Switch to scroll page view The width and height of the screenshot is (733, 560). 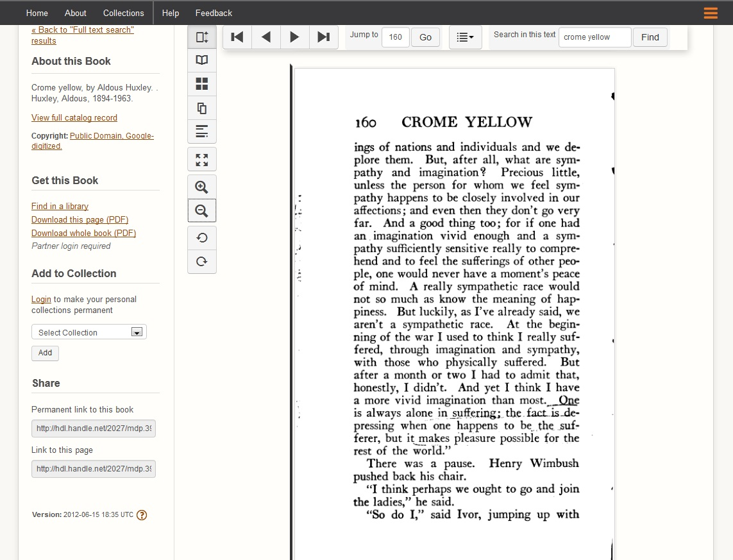(202, 37)
